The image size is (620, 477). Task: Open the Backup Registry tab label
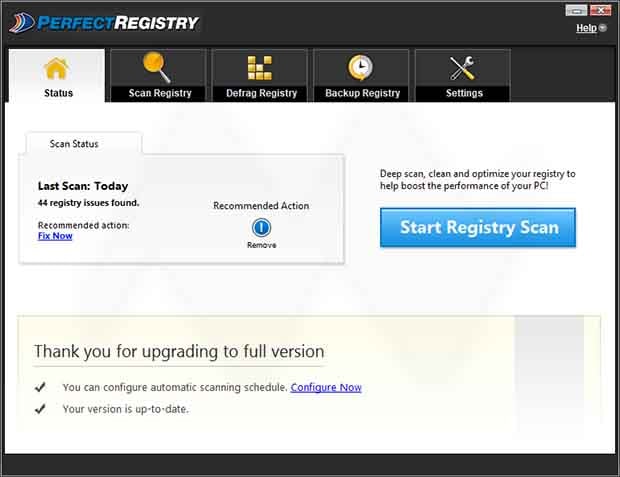[x=363, y=93]
